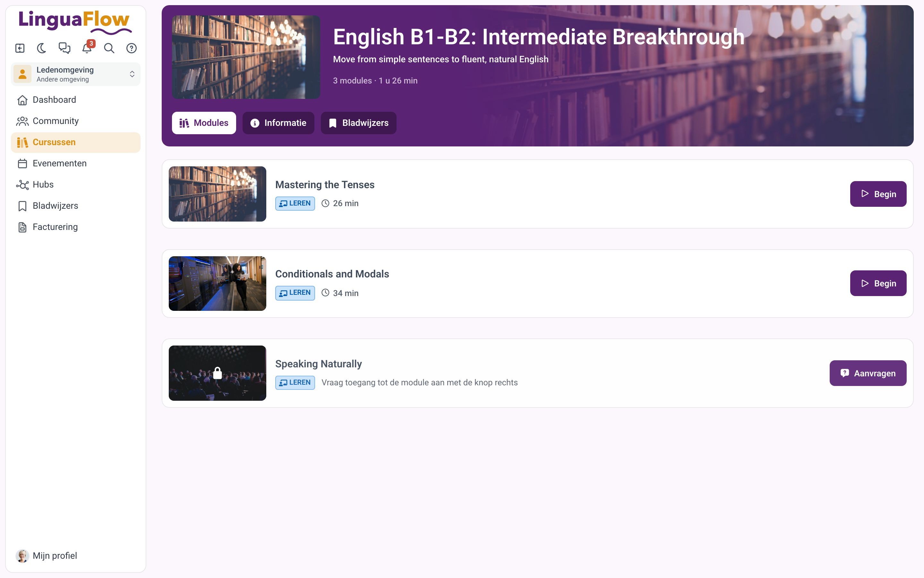Click the profile photo beside Mijn profiel
Screen dimensions: 924x578
[x=22, y=556]
